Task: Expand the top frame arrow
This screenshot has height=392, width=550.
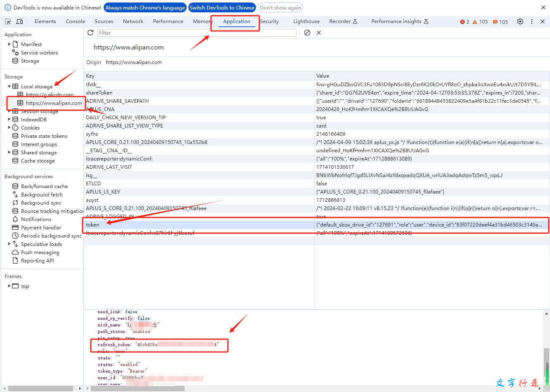Action: 9,286
